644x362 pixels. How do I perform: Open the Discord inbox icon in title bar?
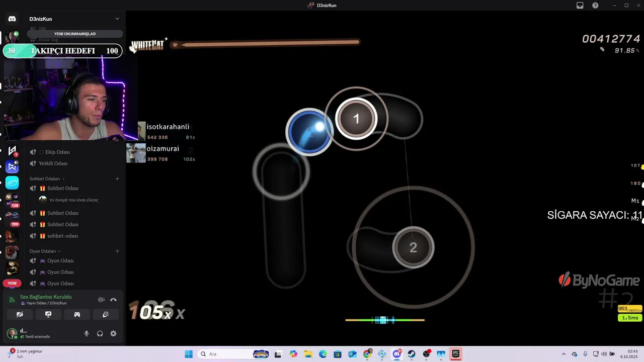coord(580,5)
